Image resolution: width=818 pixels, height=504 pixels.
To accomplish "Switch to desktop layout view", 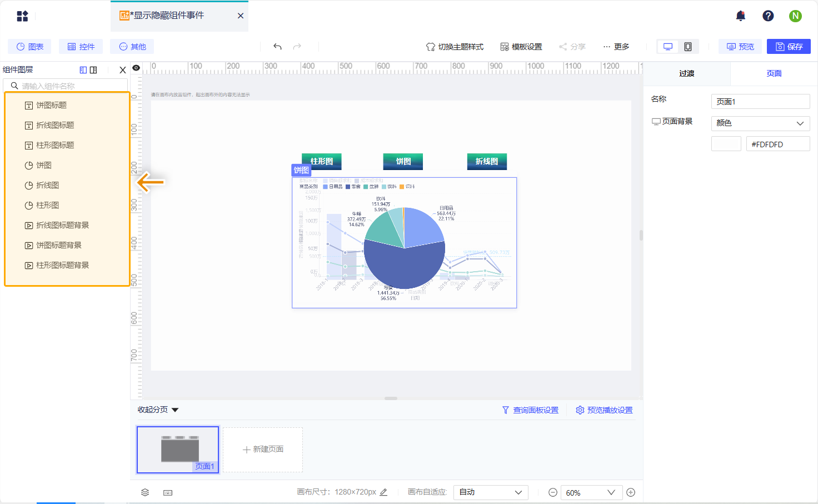I will pos(668,47).
